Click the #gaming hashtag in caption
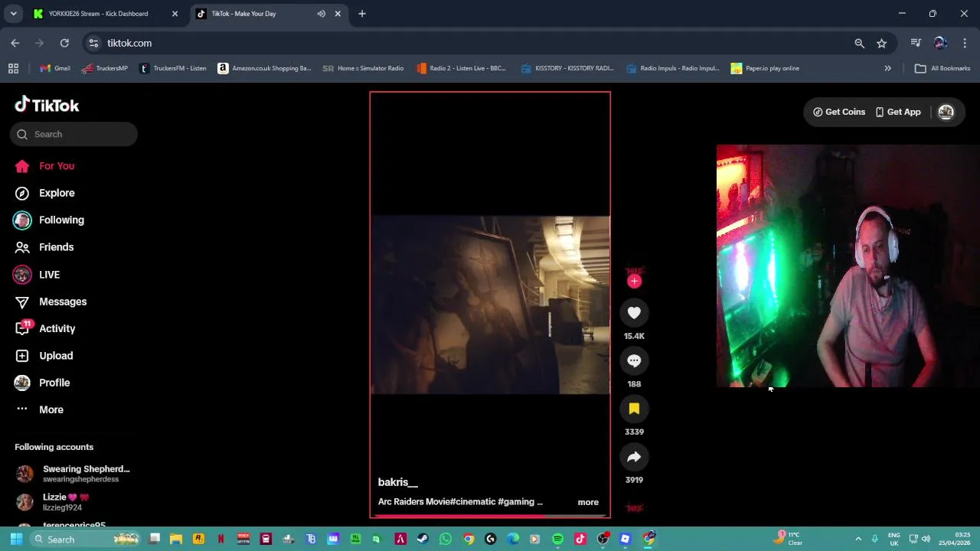 (516, 502)
